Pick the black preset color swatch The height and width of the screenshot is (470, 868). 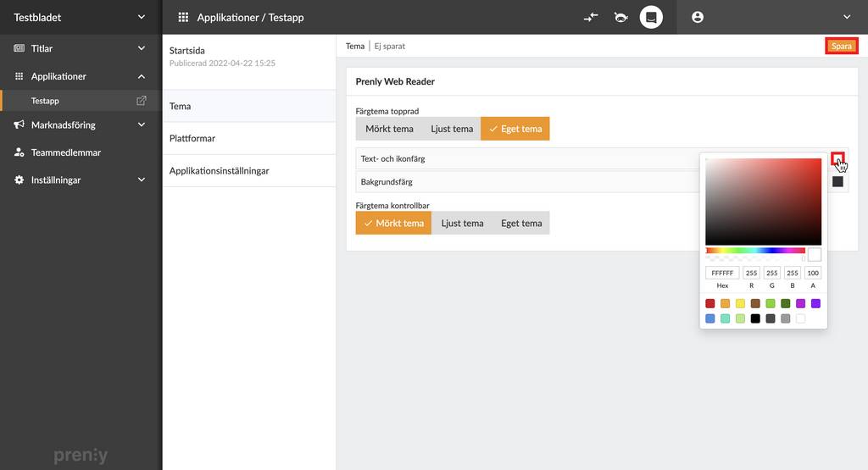[755, 318]
